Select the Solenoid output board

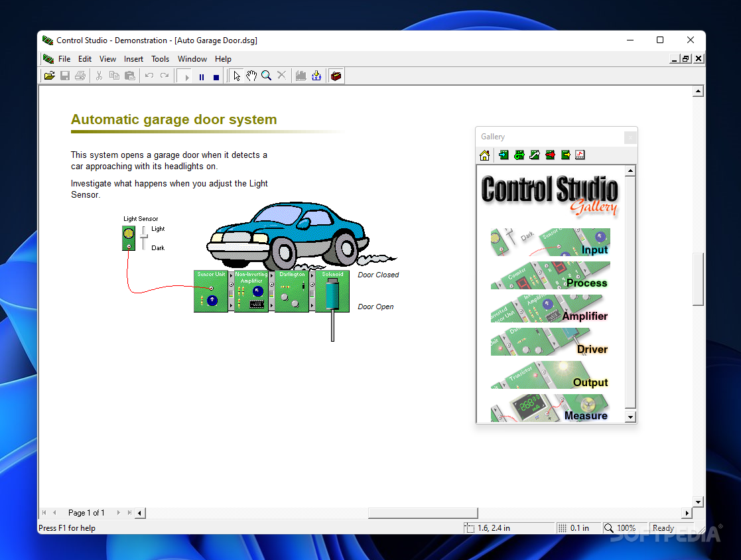332,291
